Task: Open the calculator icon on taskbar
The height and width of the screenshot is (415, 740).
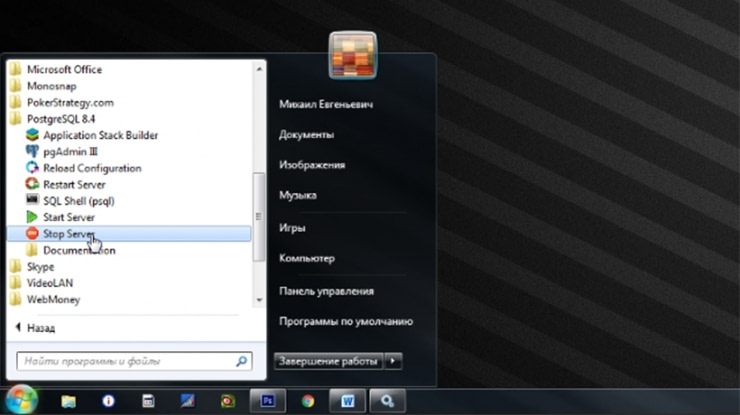Action: click(148, 401)
